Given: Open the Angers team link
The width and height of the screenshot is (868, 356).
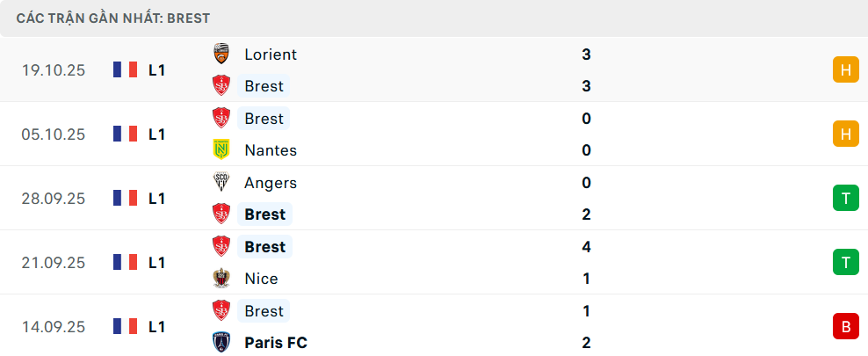Looking at the screenshot, I should 271,183.
